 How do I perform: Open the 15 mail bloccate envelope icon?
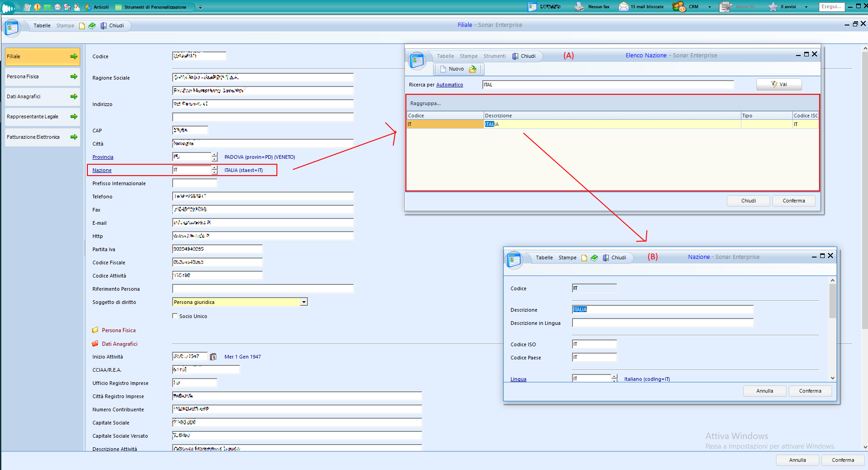623,7
